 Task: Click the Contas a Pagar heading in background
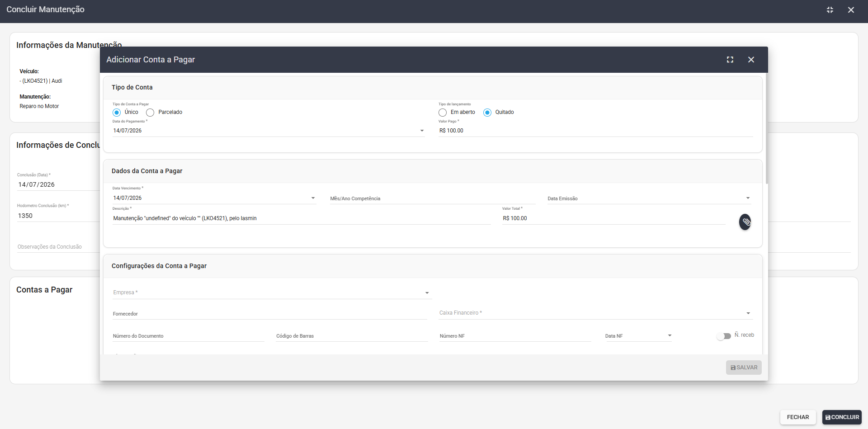(x=44, y=290)
